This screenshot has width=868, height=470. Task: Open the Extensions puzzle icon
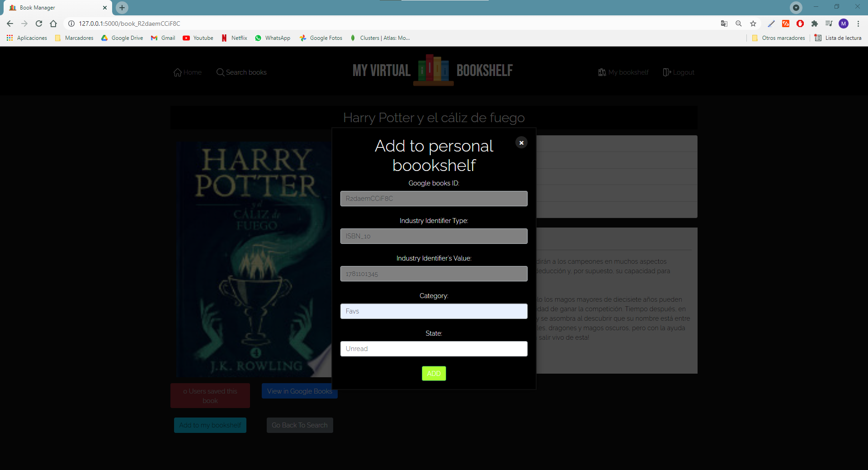pos(815,24)
